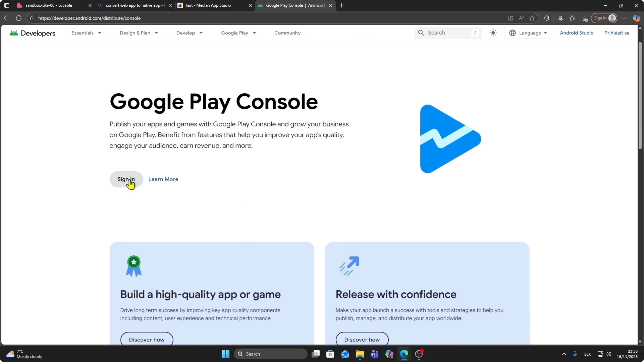Open the clock showing 23:58
This screenshot has height=362, width=644.
pyautogui.click(x=627, y=354)
